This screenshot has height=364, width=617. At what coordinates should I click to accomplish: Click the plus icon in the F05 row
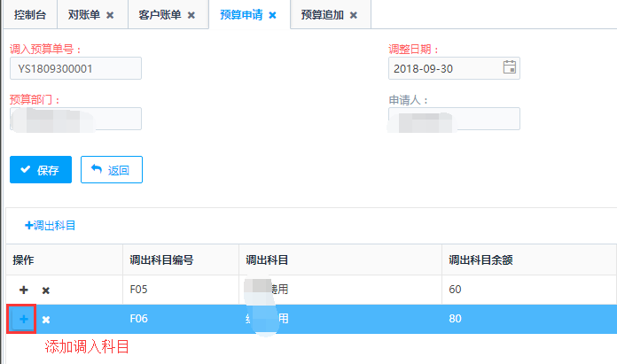[x=23, y=290]
